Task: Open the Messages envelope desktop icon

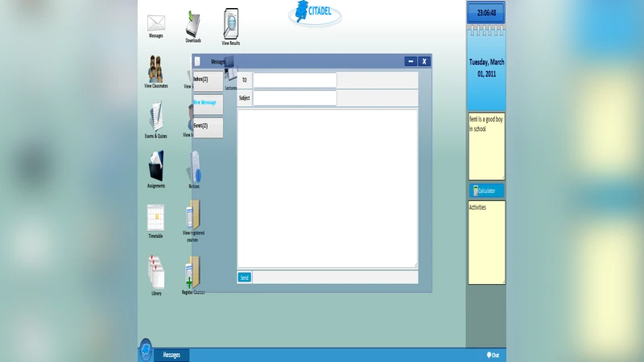Action: [x=155, y=23]
